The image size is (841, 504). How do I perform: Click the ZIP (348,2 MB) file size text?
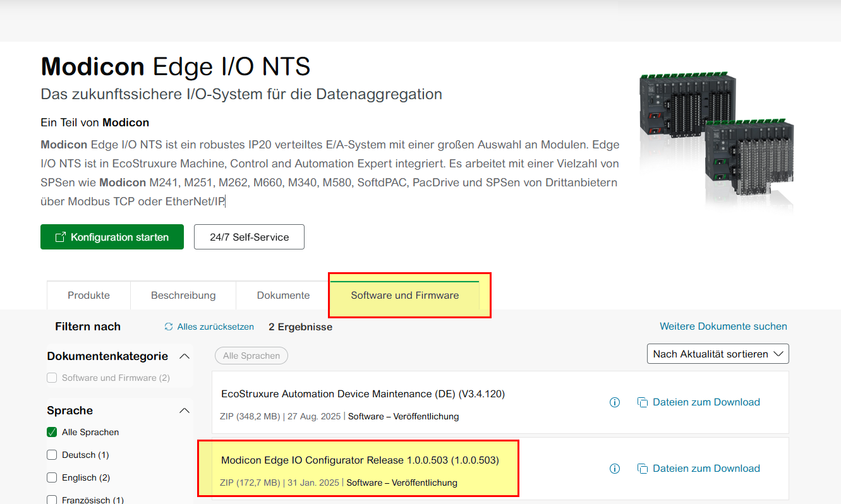pos(251,417)
